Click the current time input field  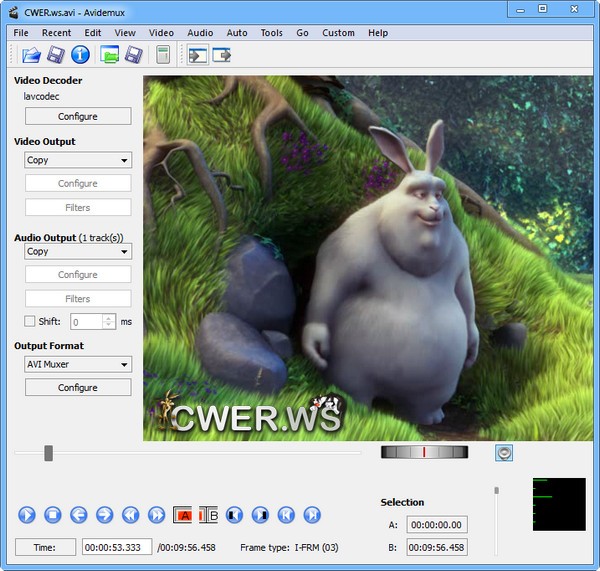pyautogui.click(x=117, y=547)
